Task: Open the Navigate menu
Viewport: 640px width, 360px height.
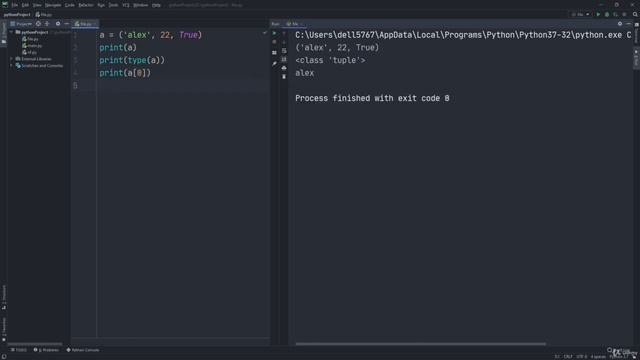Action: tap(53, 5)
